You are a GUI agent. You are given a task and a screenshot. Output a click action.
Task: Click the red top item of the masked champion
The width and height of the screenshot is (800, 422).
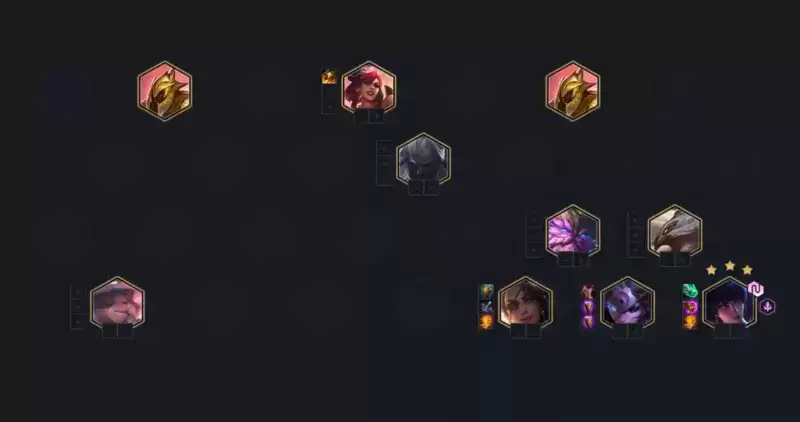(588, 291)
